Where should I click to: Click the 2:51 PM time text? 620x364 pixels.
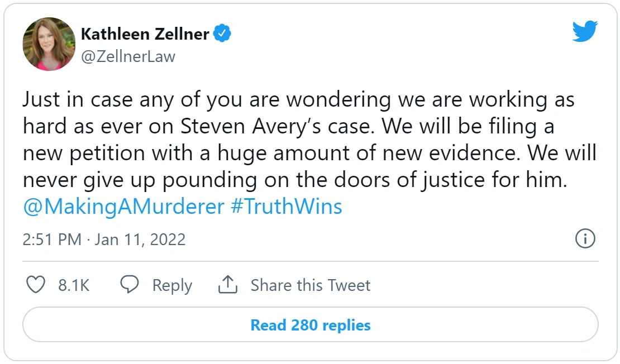point(52,240)
